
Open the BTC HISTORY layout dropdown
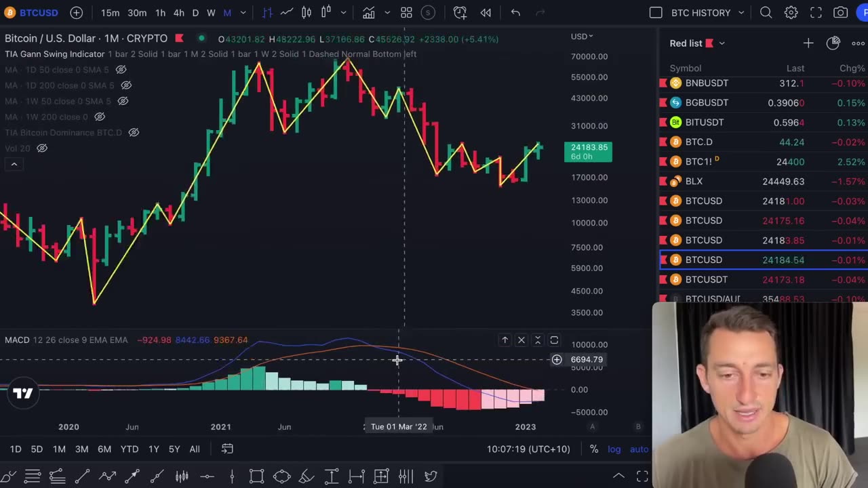708,12
